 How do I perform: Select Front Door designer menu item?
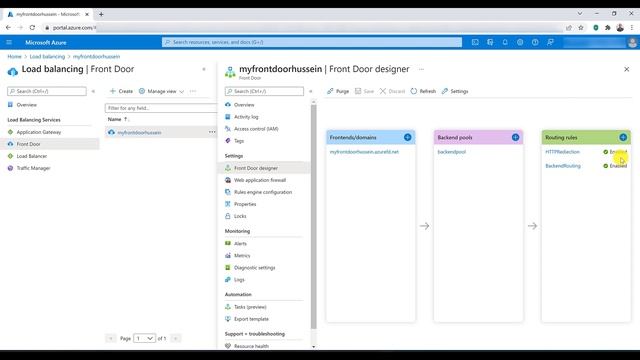pos(256,168)
